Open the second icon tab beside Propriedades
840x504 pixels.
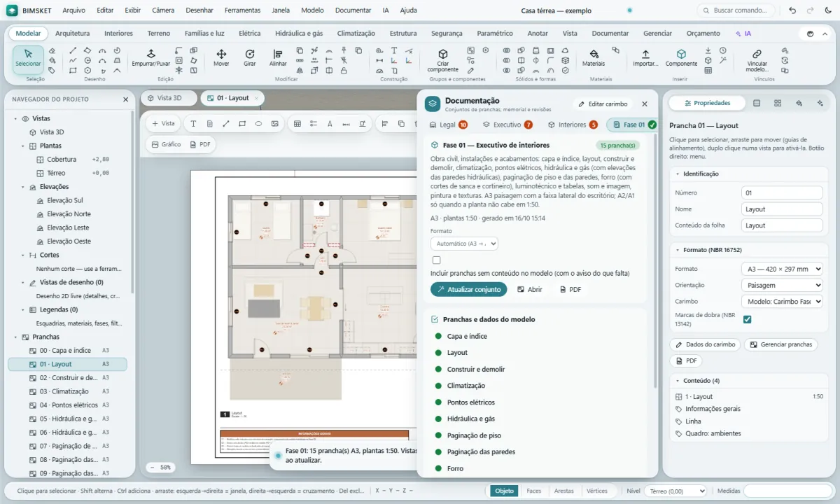coord(757,103)
